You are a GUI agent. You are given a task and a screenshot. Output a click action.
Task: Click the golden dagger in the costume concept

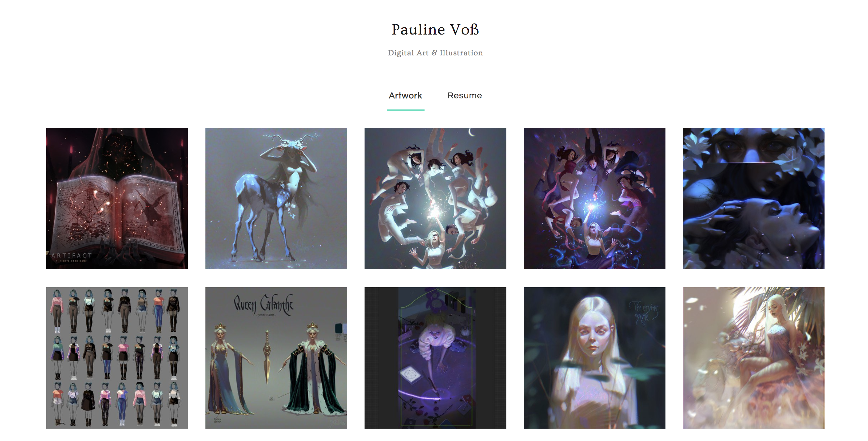click(267, 357)
